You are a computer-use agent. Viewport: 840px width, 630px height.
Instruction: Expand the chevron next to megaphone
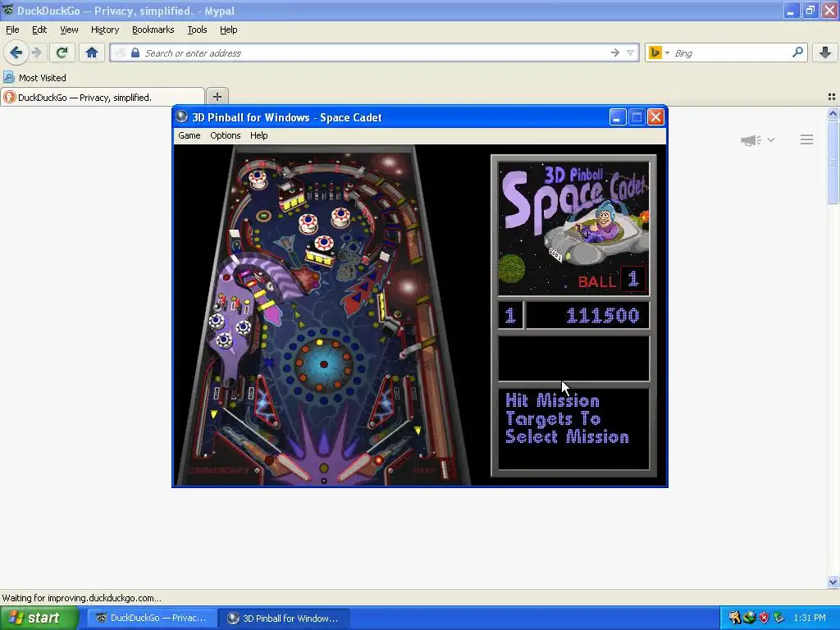click(x=771, y=139)
